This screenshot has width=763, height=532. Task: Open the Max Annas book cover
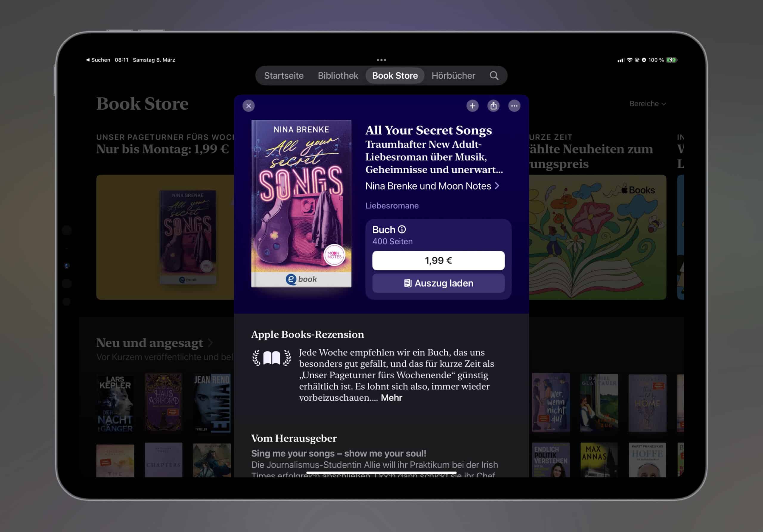[x=599, y=460]
